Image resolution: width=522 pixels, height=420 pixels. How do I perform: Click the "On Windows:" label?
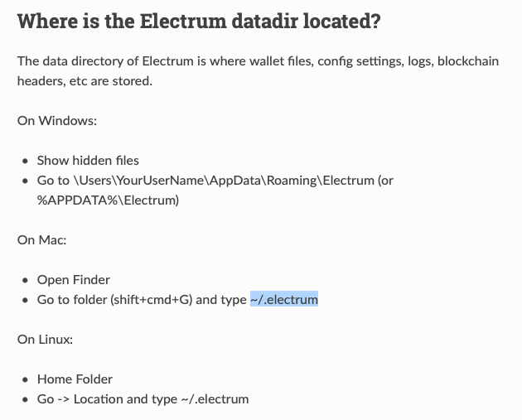(57, 121)
